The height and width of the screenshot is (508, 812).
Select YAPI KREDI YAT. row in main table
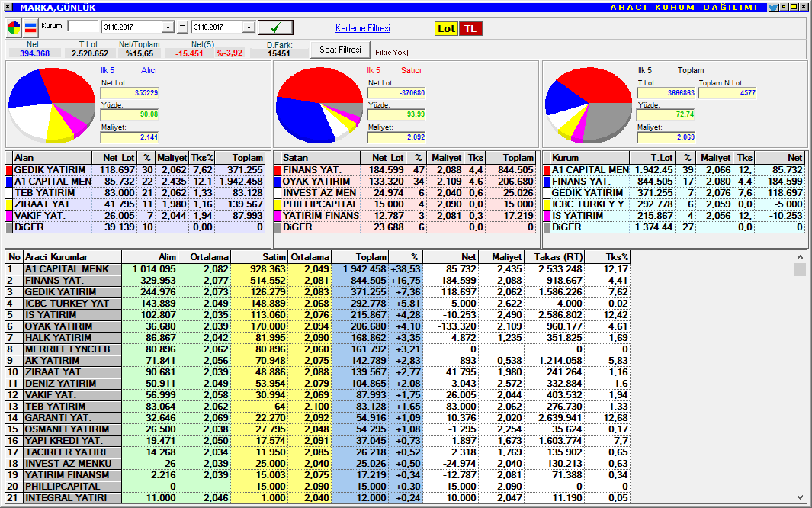click(x=318, y=440)
